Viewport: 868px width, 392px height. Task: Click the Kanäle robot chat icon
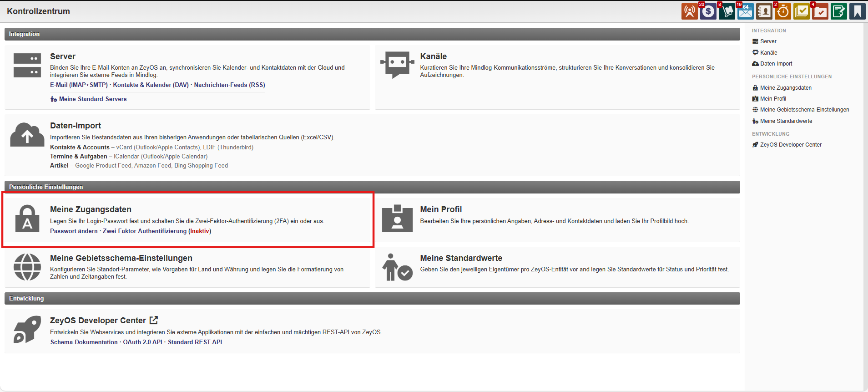point(397,65)
